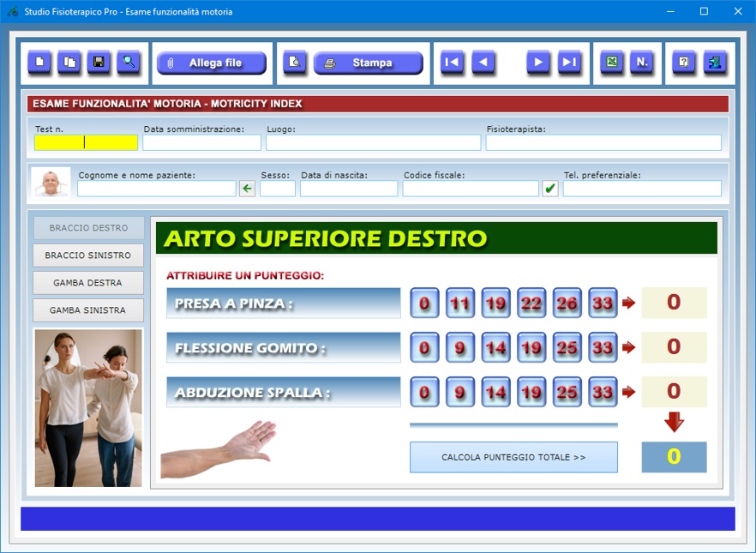Click the green arrow patient lookup icon

click(248, 189)
